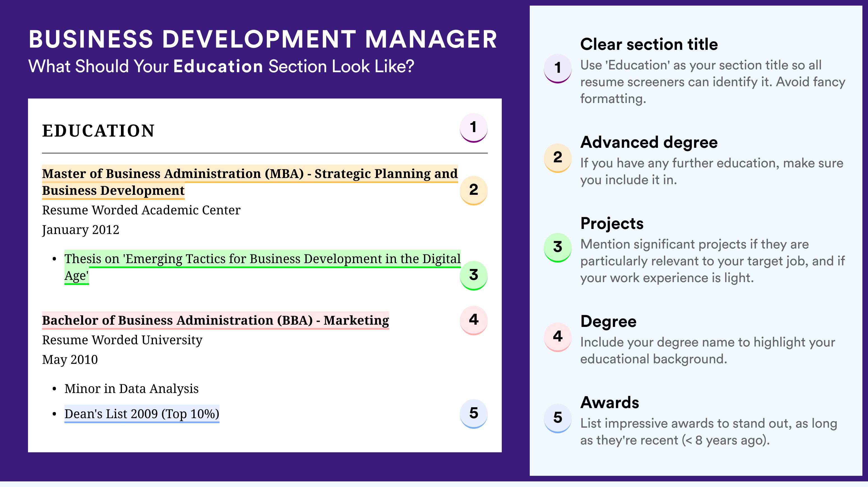
Task: Click purple circle 1 next to 'Clear section title'
Action: (558, 68)
